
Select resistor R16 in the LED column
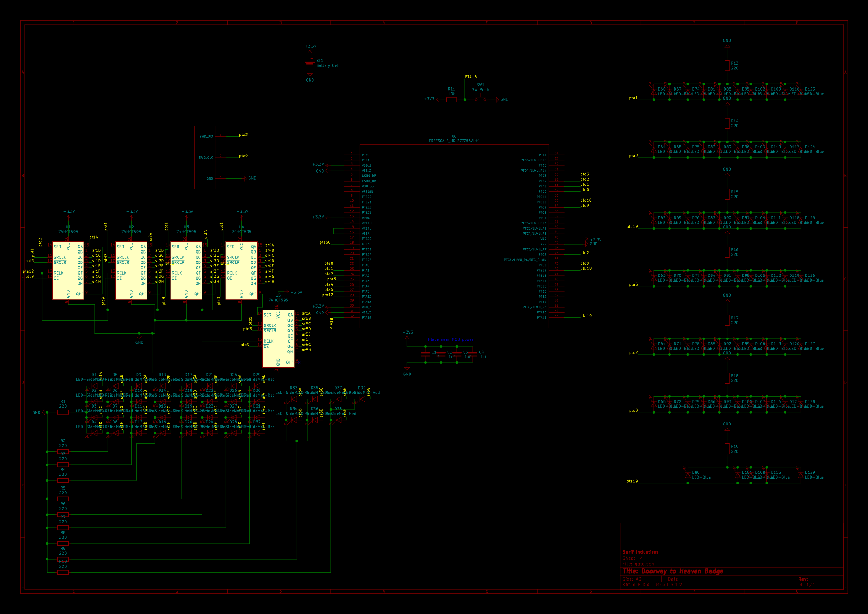pos(727,252)
